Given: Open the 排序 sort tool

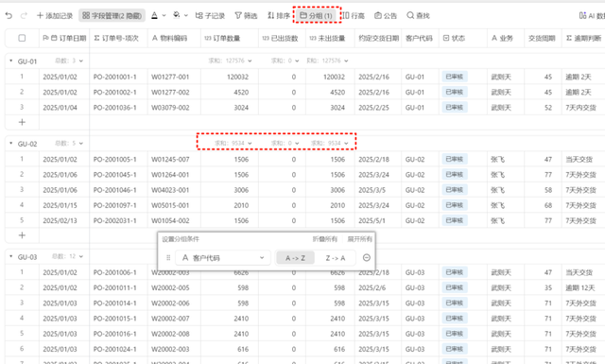Looking at the screenshot, I should pyautogui.click(x=279, y=15).
